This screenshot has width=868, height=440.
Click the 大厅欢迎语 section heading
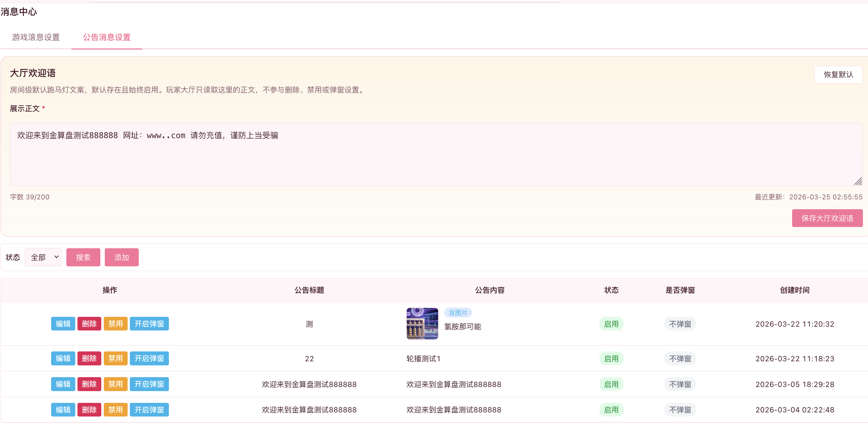[33, 73]
